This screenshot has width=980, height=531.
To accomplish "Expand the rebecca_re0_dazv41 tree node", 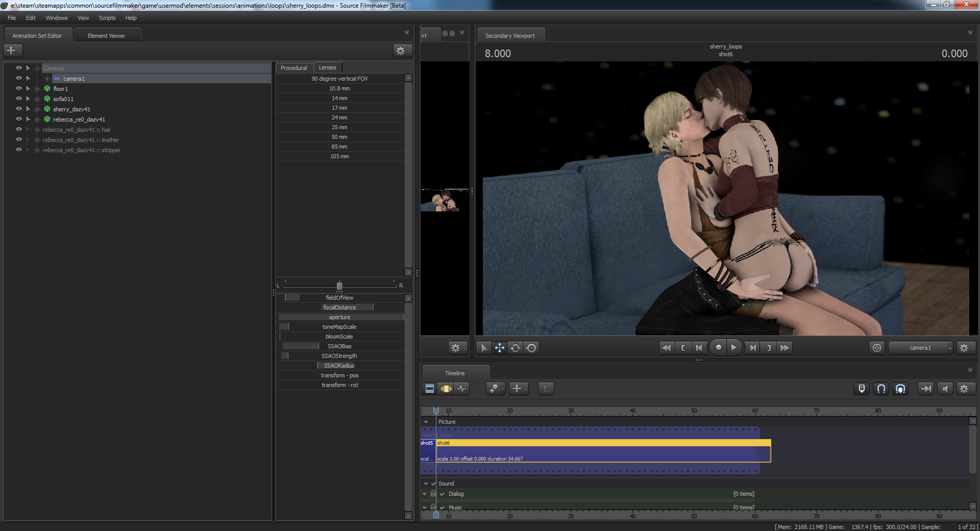I will click(37, 119).
